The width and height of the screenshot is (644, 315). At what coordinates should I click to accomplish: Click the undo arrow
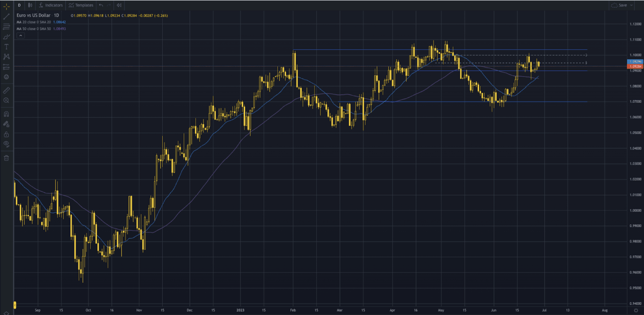pyautogui.click(x=101, y=5)
